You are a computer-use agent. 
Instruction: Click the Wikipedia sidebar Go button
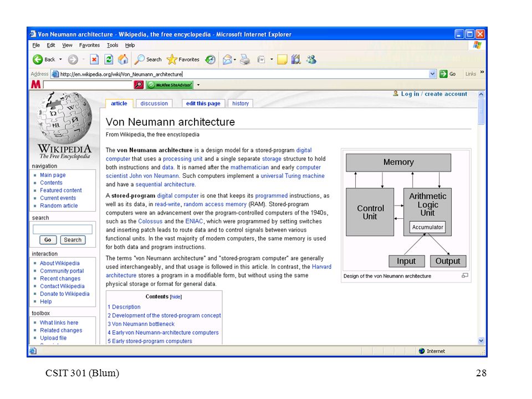(x=48, y=240)
